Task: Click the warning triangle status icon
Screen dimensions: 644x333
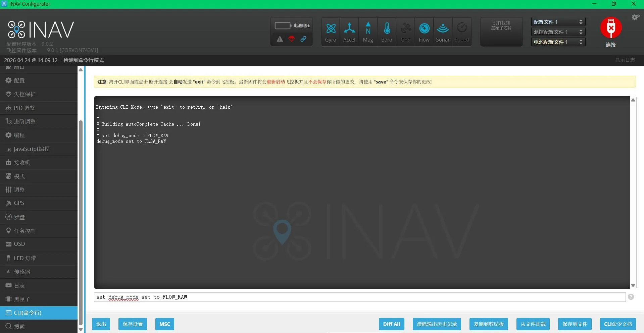Action: click(x=280, y=39)
